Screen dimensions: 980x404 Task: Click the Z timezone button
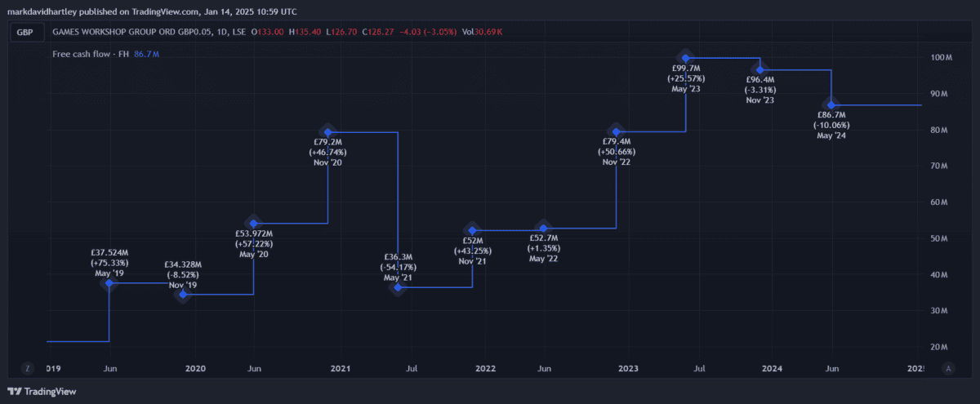coord(28,369)
